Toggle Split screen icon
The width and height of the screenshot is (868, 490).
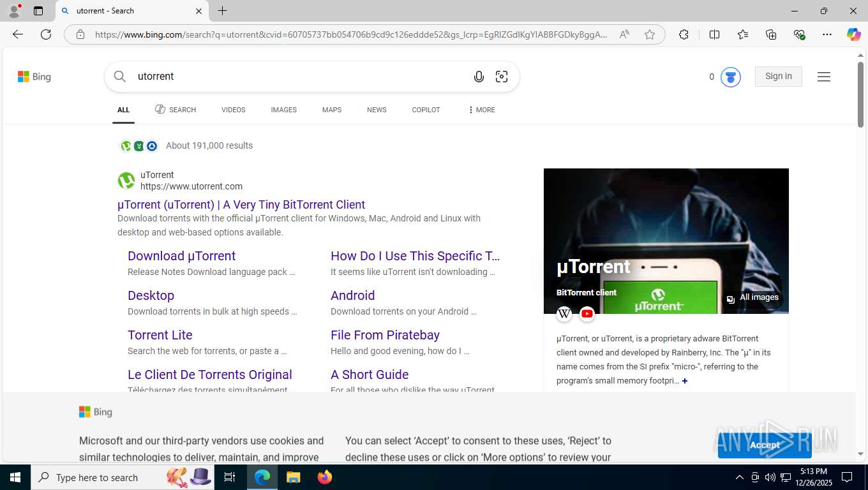click(x=715, y=34)
